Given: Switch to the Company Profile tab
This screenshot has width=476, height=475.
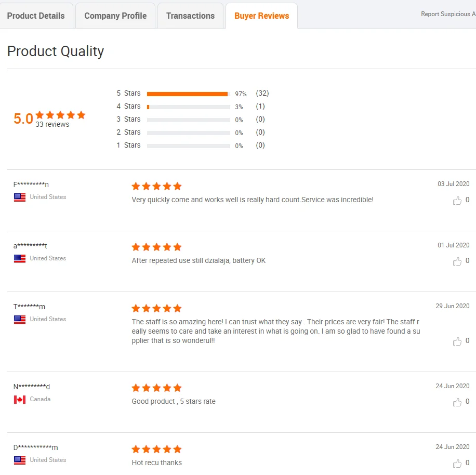Looking at the screenshot, I should point(115,16).
